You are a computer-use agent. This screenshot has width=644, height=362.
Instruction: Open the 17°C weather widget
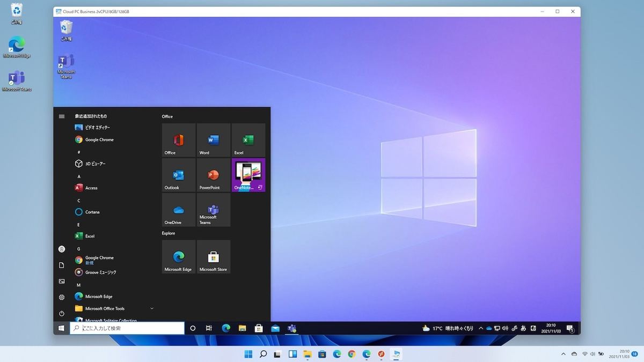coord(447,328)
